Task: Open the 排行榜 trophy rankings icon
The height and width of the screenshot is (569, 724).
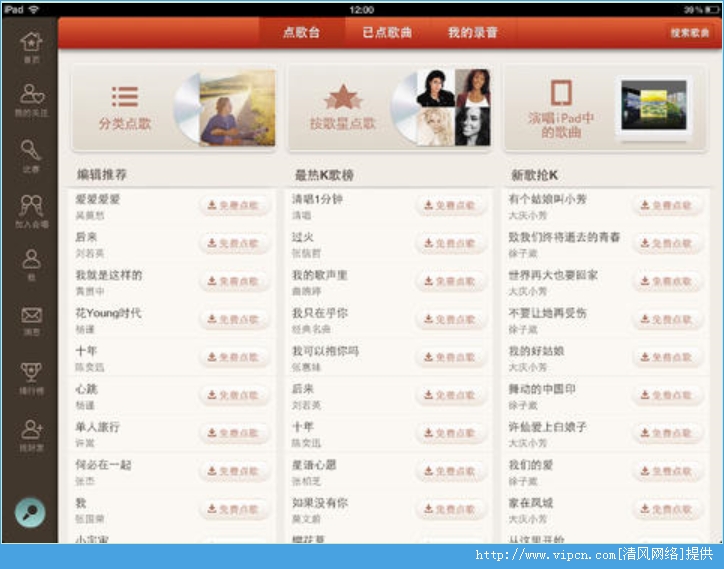Action: click(x=31, y=372)
